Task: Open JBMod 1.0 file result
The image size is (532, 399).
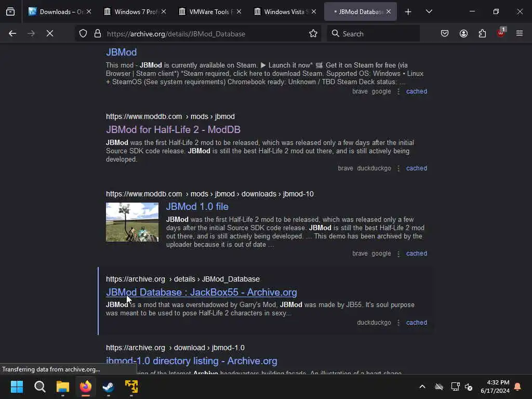Action: (197, 207)
